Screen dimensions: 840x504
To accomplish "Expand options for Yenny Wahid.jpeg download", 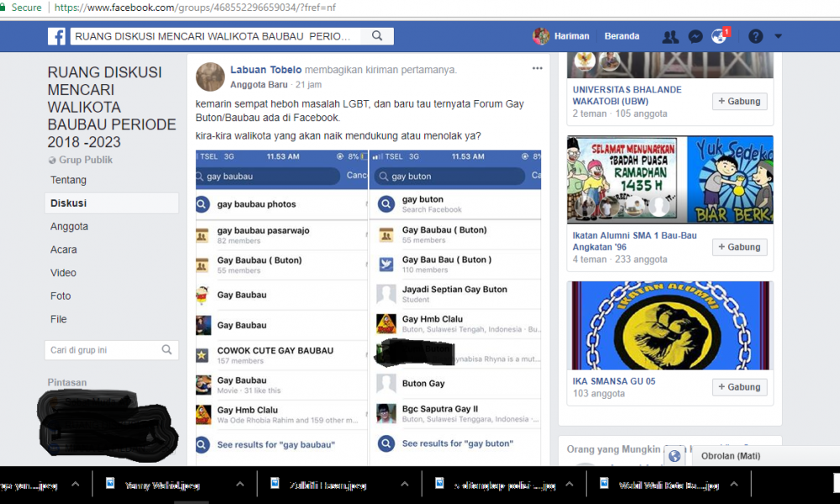I will [x=239, y=484].
